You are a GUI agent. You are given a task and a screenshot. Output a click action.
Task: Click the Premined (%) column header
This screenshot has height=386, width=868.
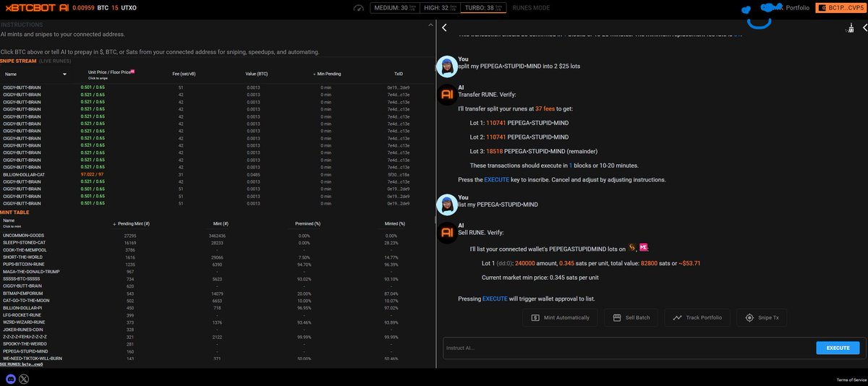click(308, 224)
